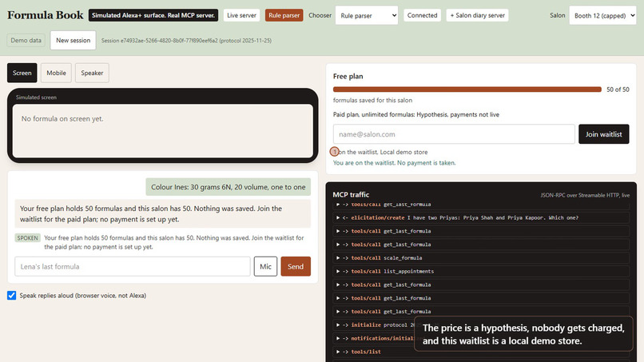Click 'Paid plan, unlimited formulas' note
This screenshot has height=362, width=644.
click(x=416, y=114)
